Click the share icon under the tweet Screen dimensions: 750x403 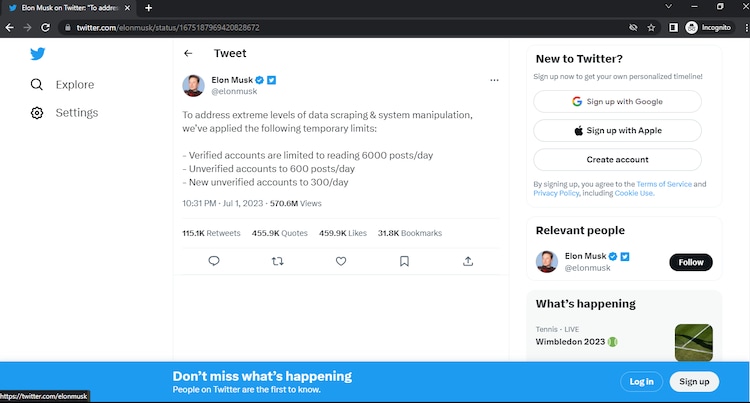(468, 261)
